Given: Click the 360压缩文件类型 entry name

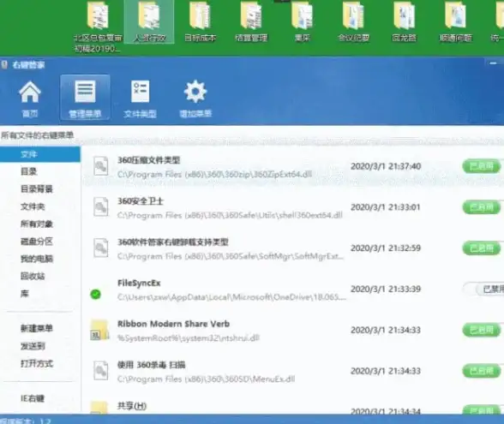Looking at the screenshot, I should pos(148,160).
